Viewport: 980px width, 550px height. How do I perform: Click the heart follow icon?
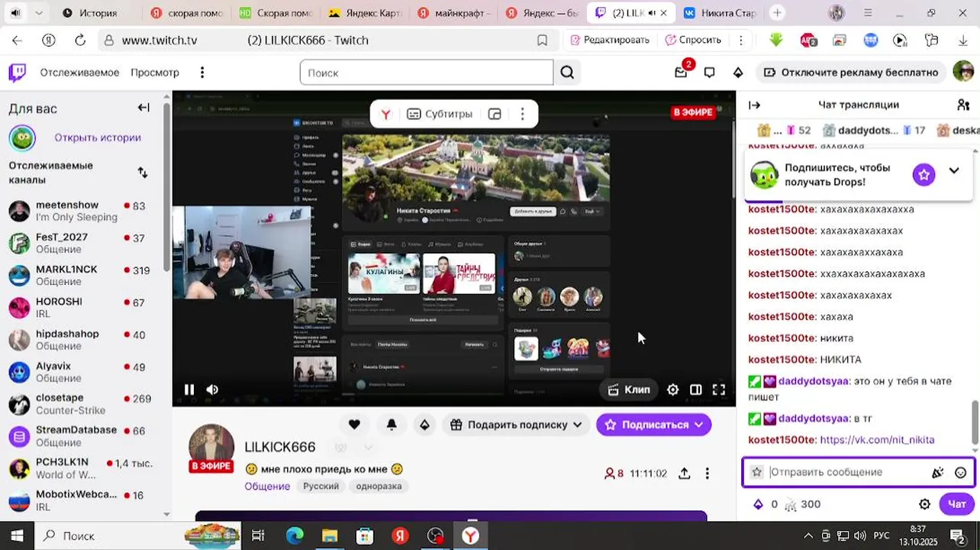tap(354, 425)
